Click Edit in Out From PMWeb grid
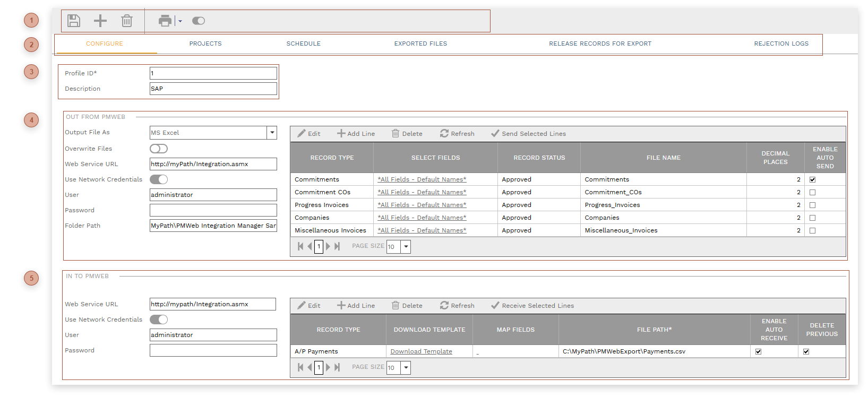This screenshot has width=868, height=397. click(309, 134)
